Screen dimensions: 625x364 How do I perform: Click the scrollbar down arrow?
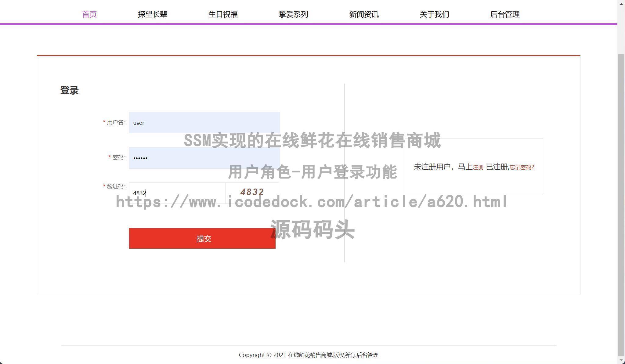(x=621, y=360)
